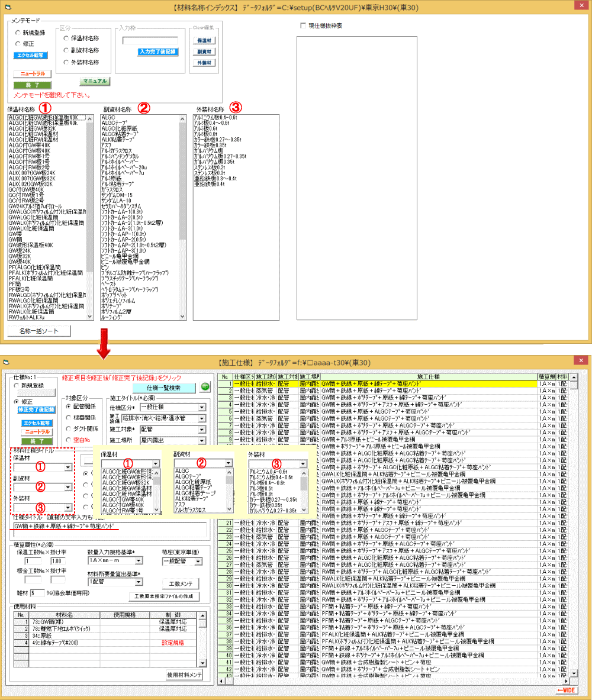Viewport: 592px width, 700px height.
Task: Click the 副資材 button under Clear編集
Action: (204, 52)
